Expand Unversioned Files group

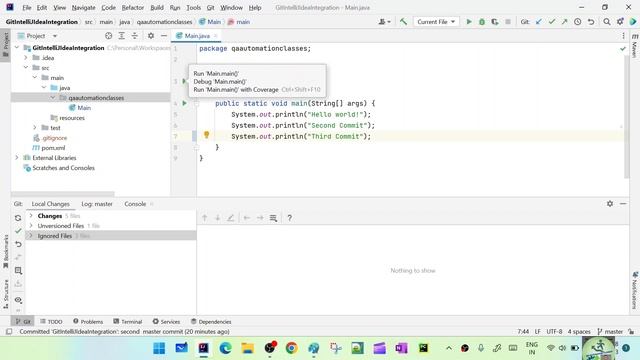pos(31,225)
